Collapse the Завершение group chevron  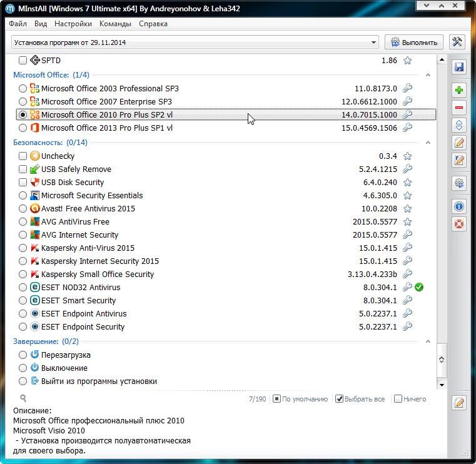[x=428, y=341]
